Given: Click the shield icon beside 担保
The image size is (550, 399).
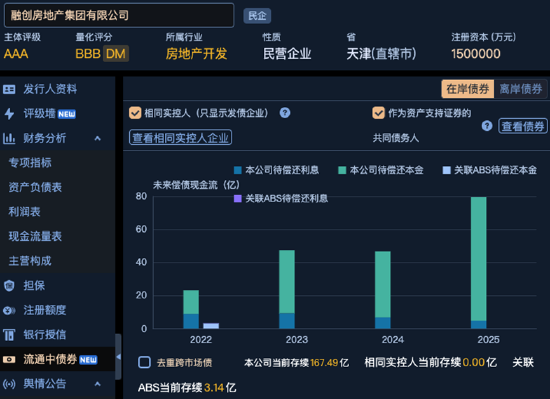Looking at the screenshot, I should coord(9,286).
